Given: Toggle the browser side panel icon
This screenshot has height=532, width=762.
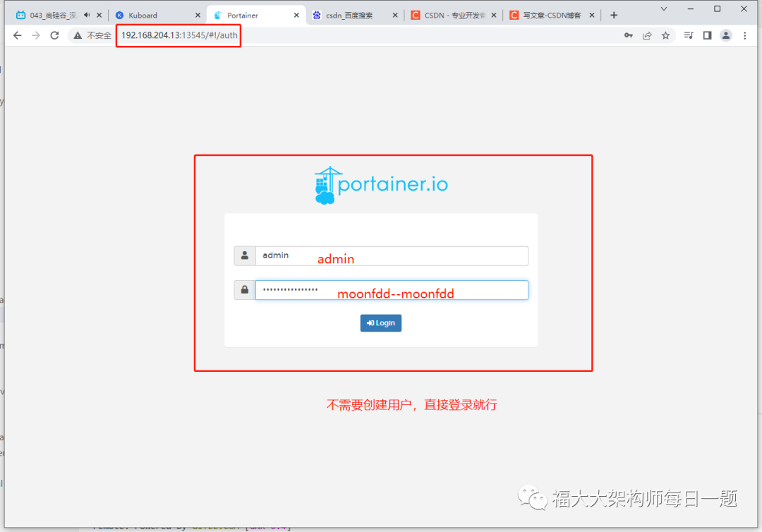Looking at the screenshot, I should coord(707,35).
